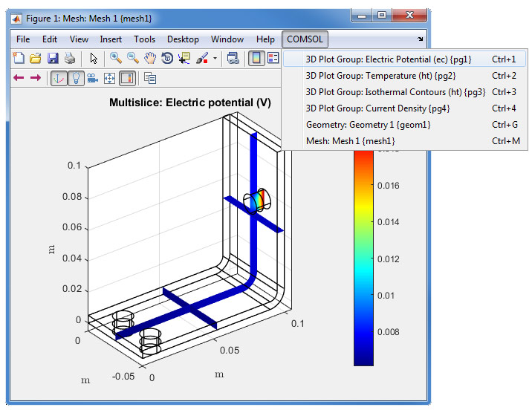The width and height of the screenshot is (532, 413).
Task: Click the New Figure icon
Action: coord(19,58)
